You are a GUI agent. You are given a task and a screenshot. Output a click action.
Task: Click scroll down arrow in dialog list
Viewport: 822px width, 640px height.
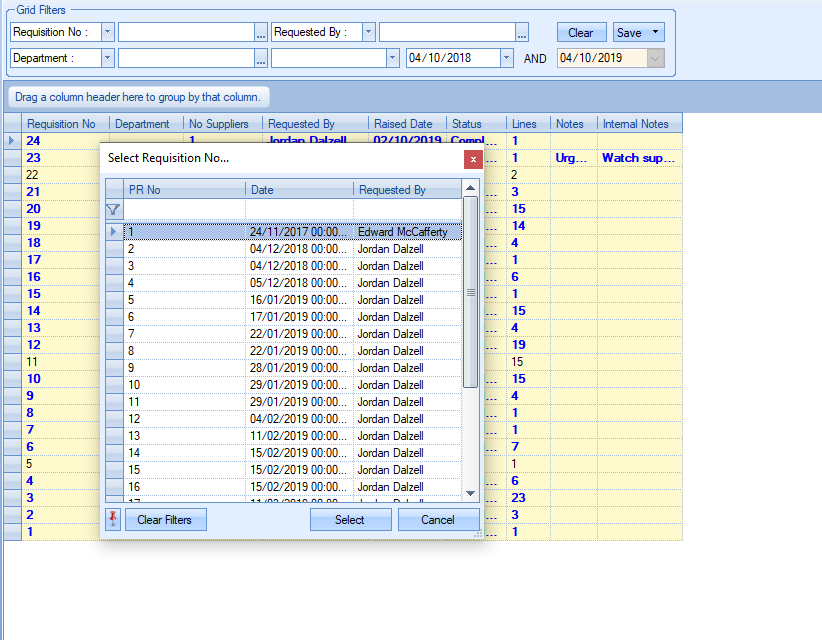(x=471, y=492)
